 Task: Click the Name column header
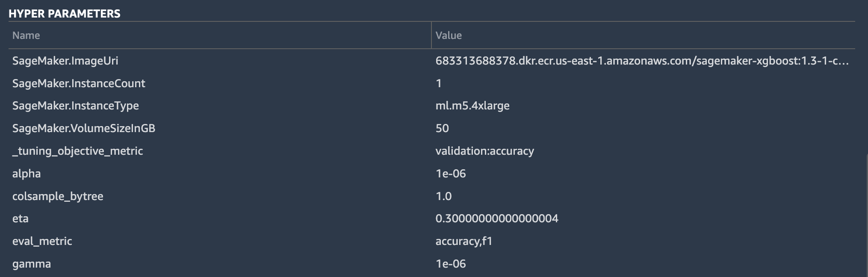point(26,35)
